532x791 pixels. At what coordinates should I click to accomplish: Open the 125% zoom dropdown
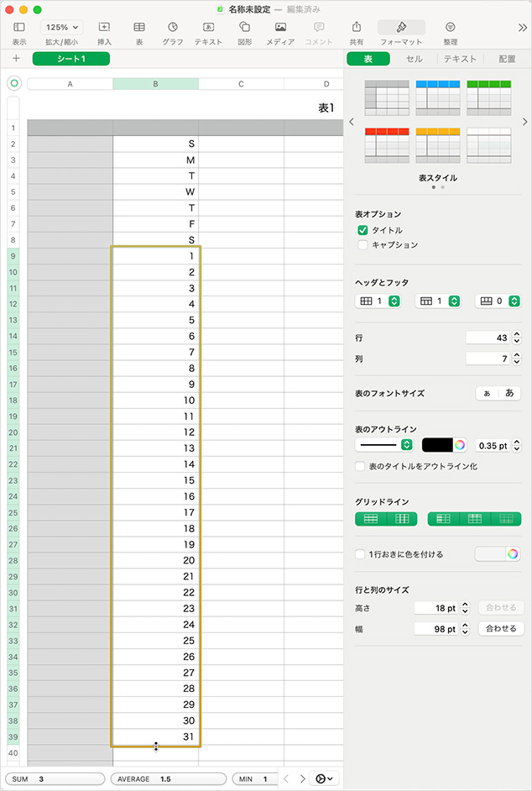point(62,27)
